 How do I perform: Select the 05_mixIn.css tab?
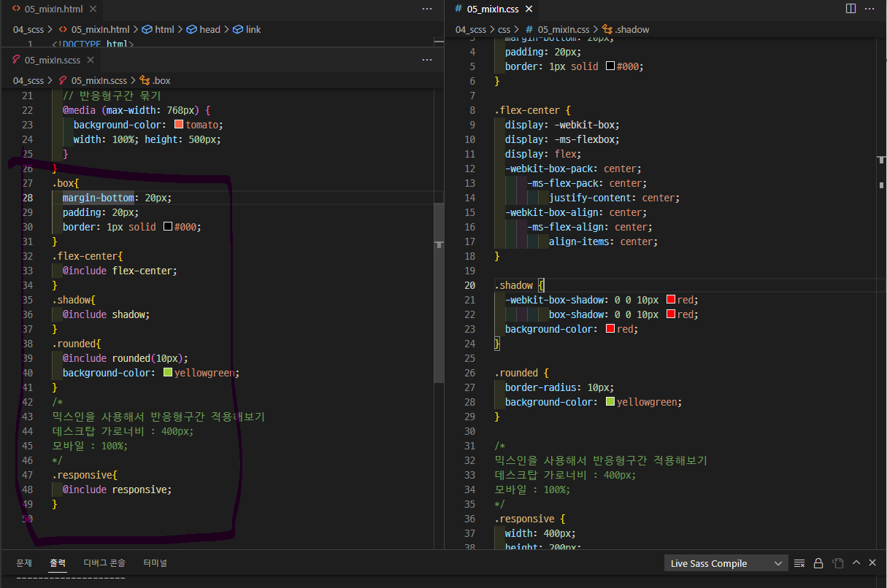click(492, 9)
